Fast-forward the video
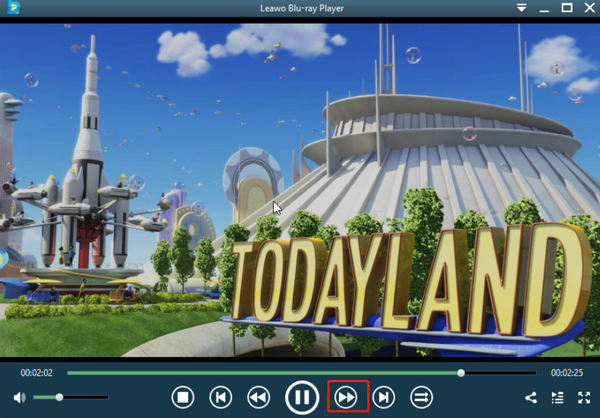The image size is (600, 418). coord(346,397)
